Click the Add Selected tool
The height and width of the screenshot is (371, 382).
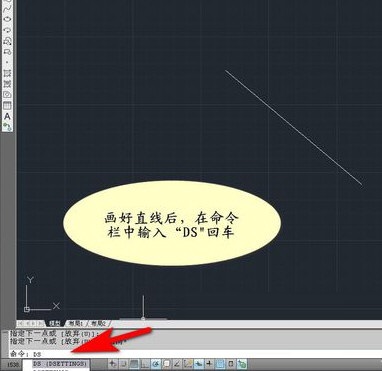pyautogui.click(x=7, y=127)
